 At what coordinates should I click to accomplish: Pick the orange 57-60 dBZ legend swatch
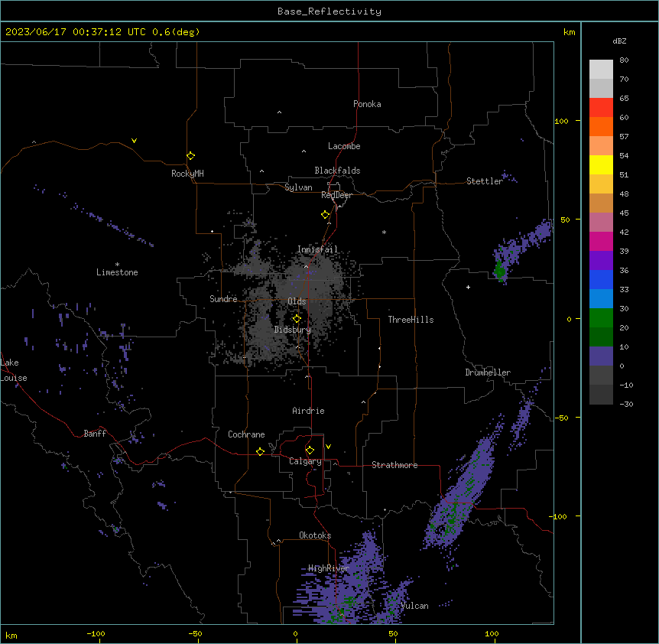(x=601, y=126)
